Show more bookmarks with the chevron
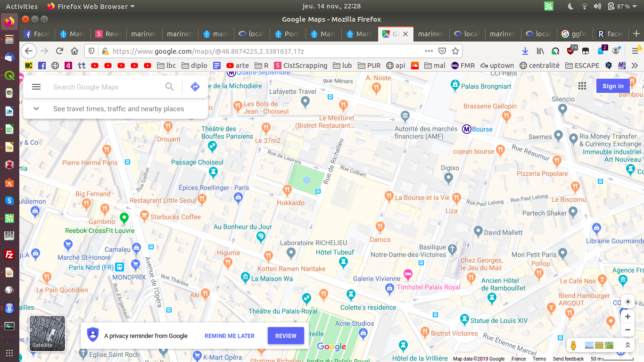644x362 pixels. click(x=635, y=66)
